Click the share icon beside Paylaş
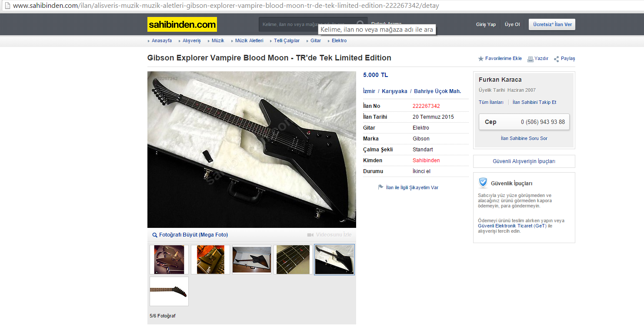The height and width of the screenshot is (334, 644). pyautogui.click(x=557, y=59)
